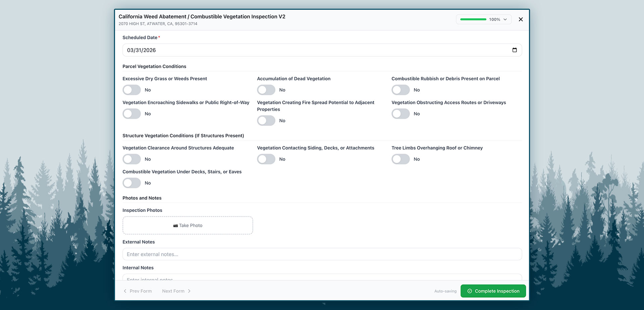The height and width of the screenshot is (310, 644).
Task: Click the left chevron beside Prev Form
Action: pos(125,291)
